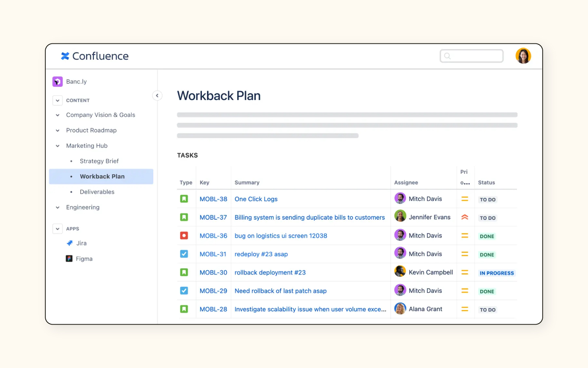Sort by the Key column header

[x=204, y=183]
